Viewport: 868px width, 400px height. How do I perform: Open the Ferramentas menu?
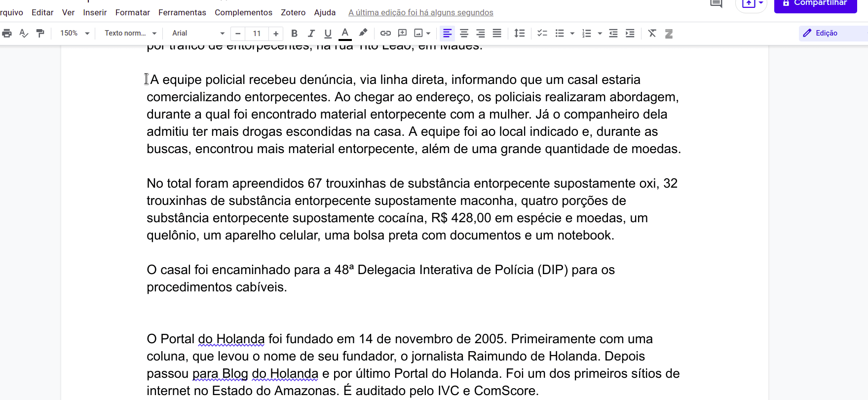click(182, 12)
